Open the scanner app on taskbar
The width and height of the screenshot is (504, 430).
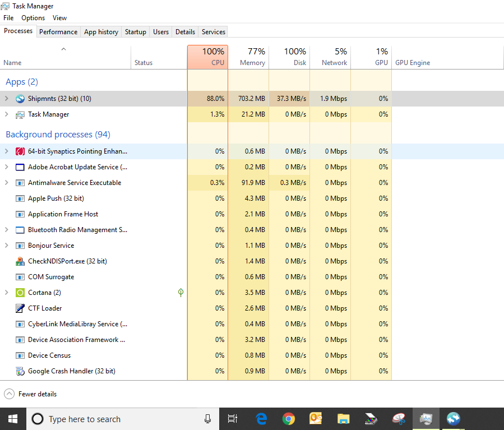371,419
